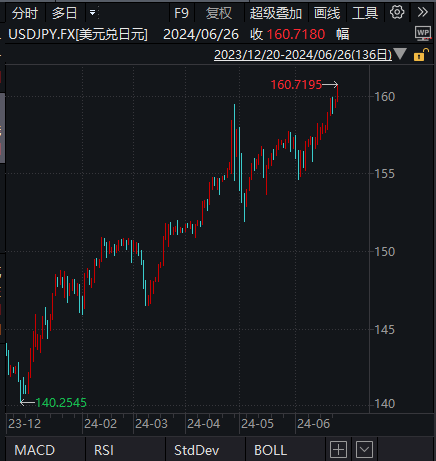Select BOLL indicator tab
The width and height of the screenshot is (436, 461).
pyautogui.click(x=270, y=450)
